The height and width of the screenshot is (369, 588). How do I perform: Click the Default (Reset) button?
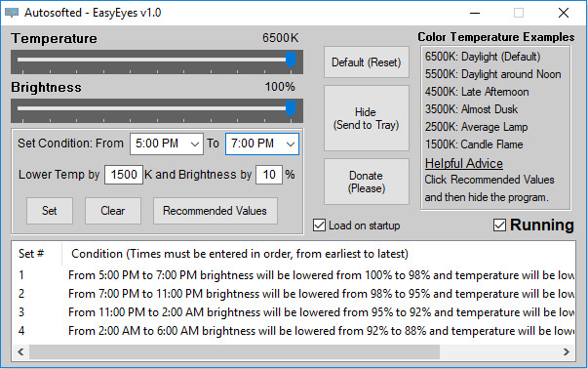[x=367, y=62]
